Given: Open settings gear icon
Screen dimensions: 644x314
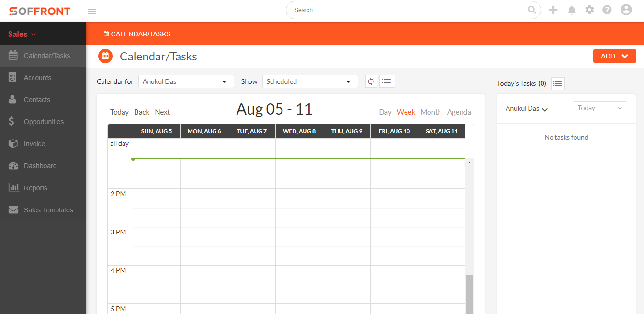Looking at the screenshot, I should coord(589,10).
